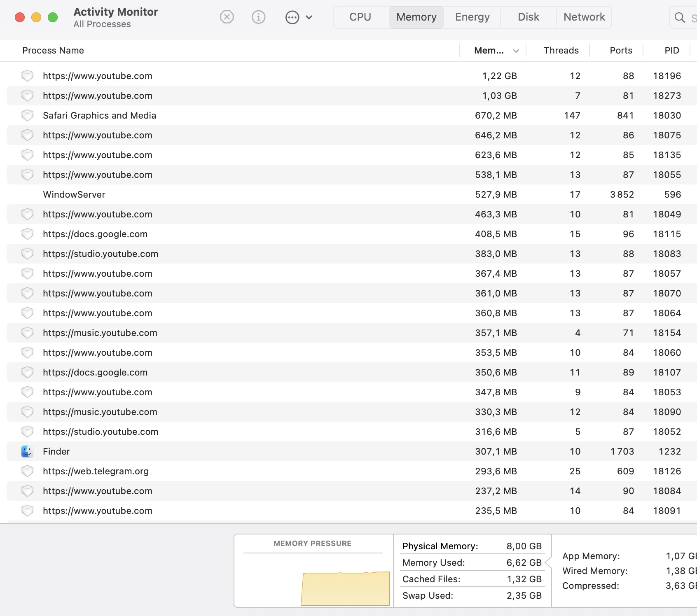Click shield icon for PID 18084 row
The image size is (697, 616).
[27, 491]
